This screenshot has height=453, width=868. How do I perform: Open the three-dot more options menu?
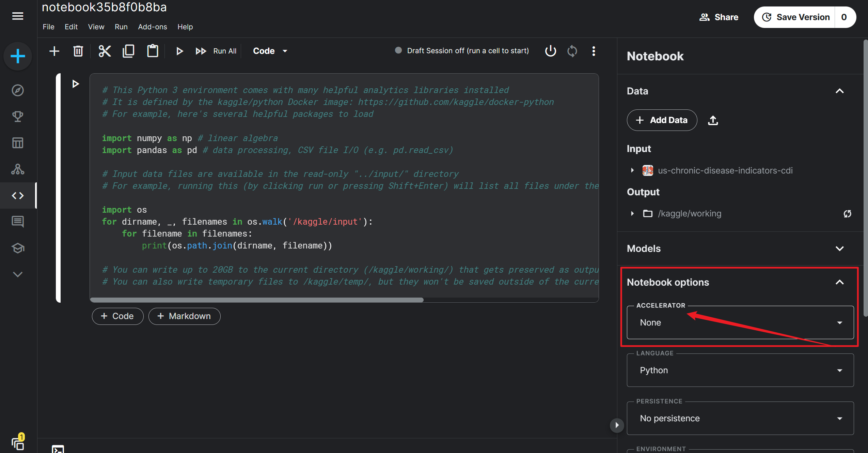click(x=594, y=51)
